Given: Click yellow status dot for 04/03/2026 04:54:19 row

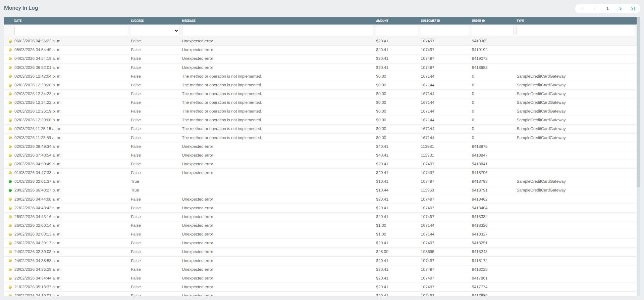Looking at the screenshot, I should coord(10,59).
